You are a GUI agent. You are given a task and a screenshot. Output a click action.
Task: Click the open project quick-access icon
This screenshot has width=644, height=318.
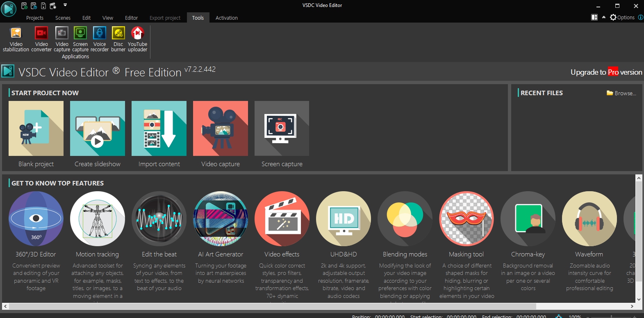click(34, 6)
